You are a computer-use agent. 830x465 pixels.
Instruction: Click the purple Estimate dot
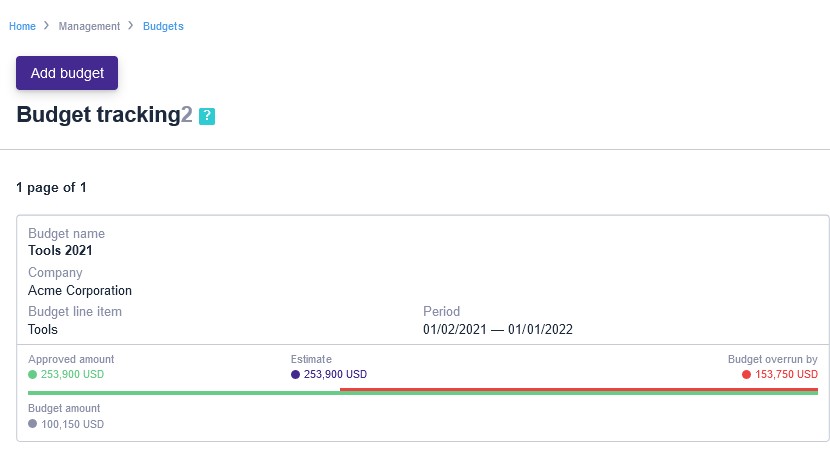[x=295, y=374]
